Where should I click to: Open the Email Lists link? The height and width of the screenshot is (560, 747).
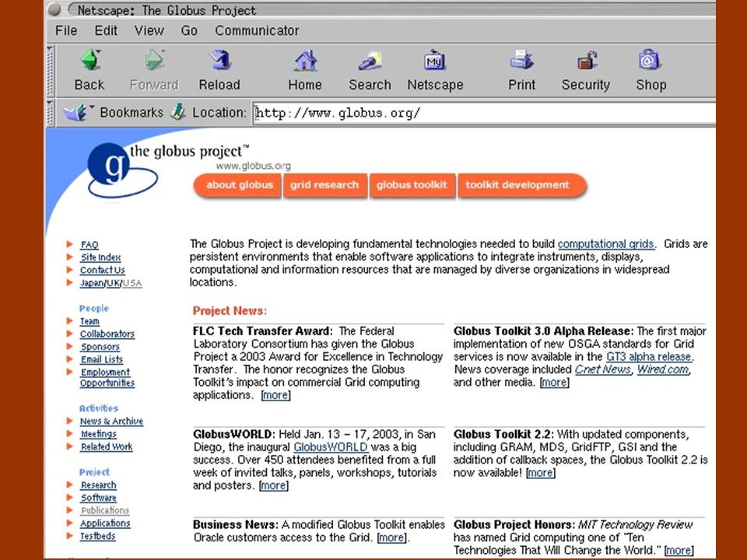click(101, 359)
